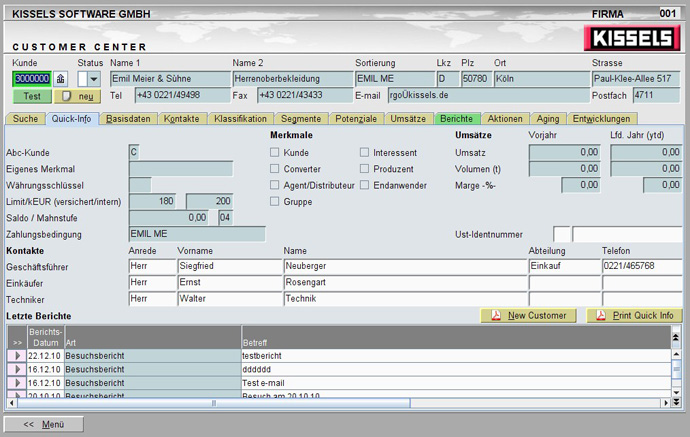Screen dimensions: 690x437
Task: Click the >> column header in reports table
Action: click(17, 338)
